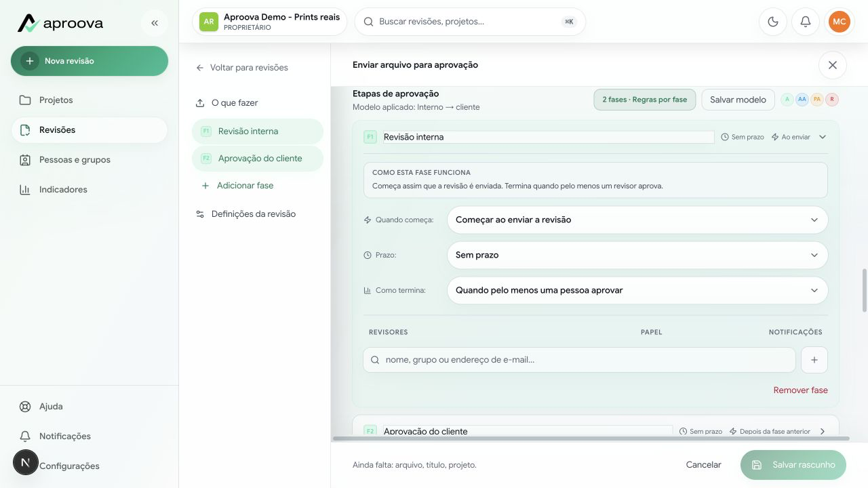The width and height of the screenshot is (868, 488).
Task: Open the Prazo dropdown
Action: pyautogui.click(x=637, y=255)
